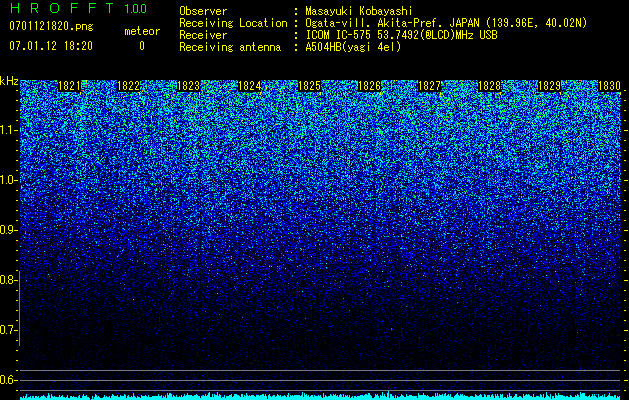Click the 1.0 kHz axis label

pyautogui.click(x=8, y=180)
